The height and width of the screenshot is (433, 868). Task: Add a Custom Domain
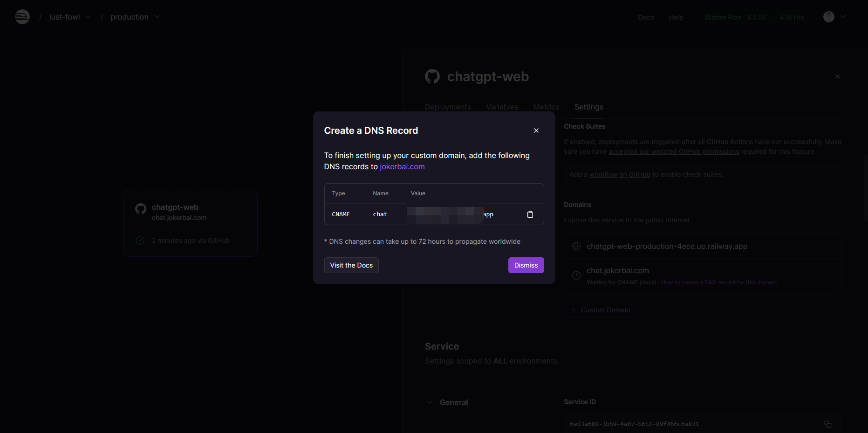pyautogui.click(x=600, y=310)
